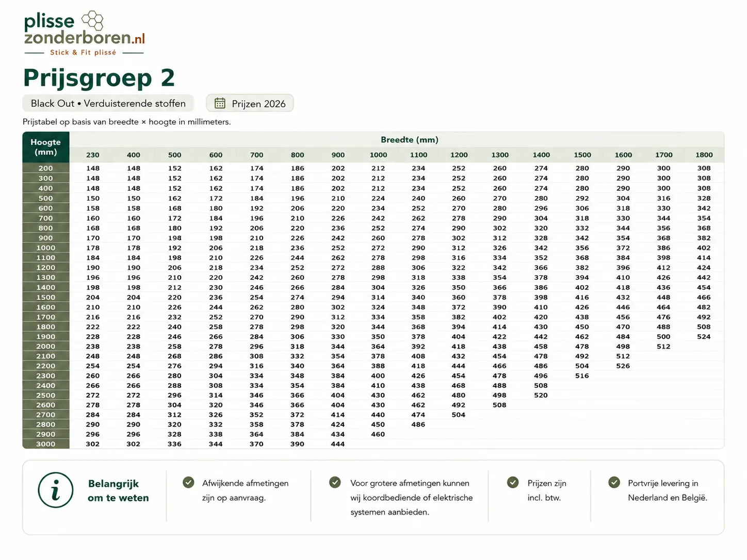Click price 524 in the 1900 row
The width and height of the screenshot is (747, 560).
pyautogui.click(x=704, y=337)
